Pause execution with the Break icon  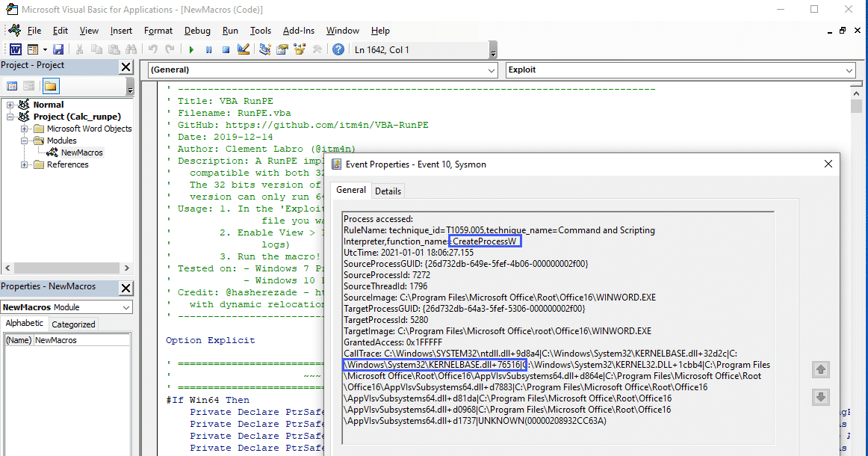pyautogui.click(x=208, y=49)
